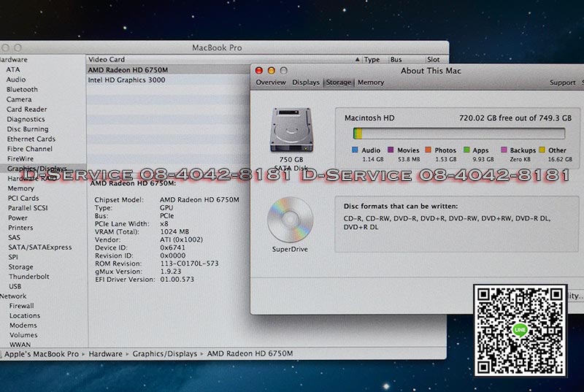Click the VRAM (Total) value 1024 MB
This screenshot has width=584, height=392.
(174, 231)
